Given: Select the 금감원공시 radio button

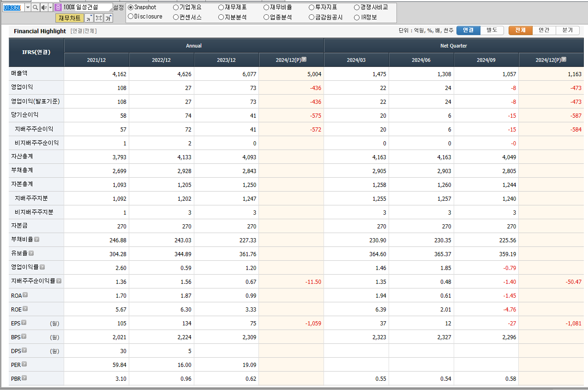Looking at the screenshot, I should [x=312, y=17].
